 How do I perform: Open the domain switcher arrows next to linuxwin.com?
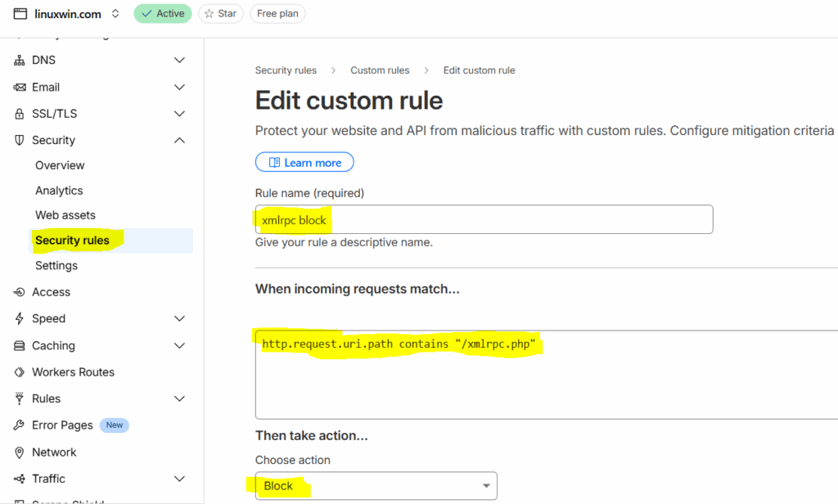pyautogui.click(x=115, y=14)
